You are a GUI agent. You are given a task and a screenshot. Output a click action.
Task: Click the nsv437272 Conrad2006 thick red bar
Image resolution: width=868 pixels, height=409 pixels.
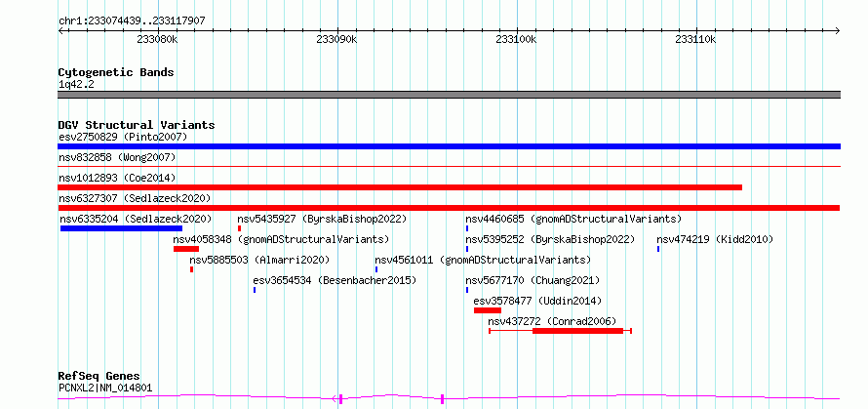[578, 331]
